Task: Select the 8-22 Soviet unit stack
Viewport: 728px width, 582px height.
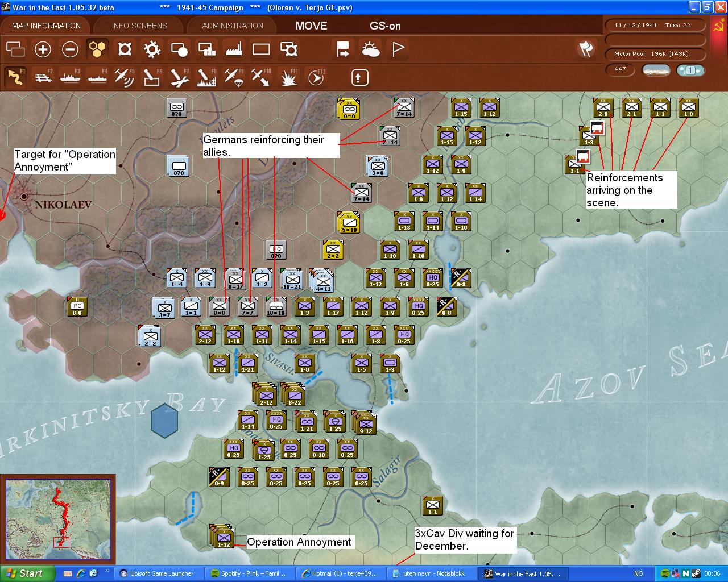Action: tap(293, 394)
